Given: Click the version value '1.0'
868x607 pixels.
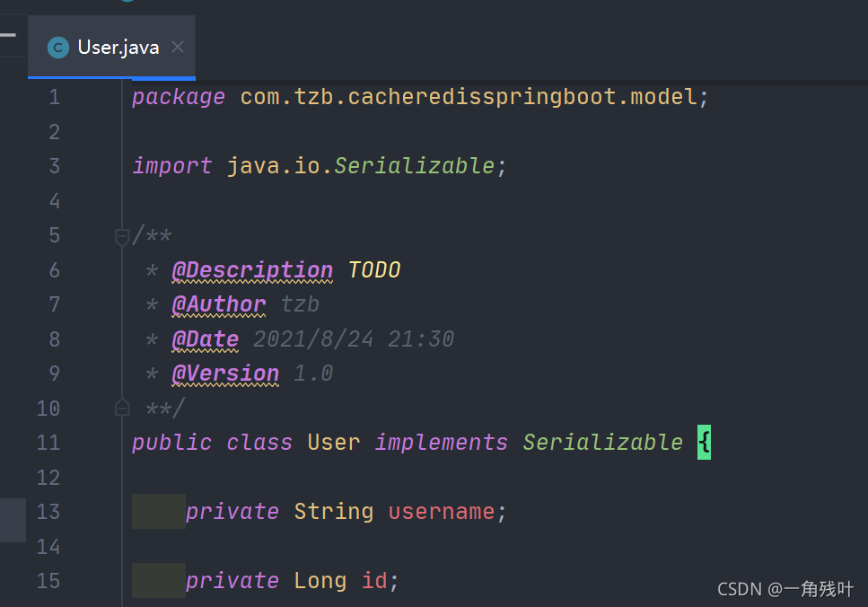Looking at the screenshot, I should [313, 374].
